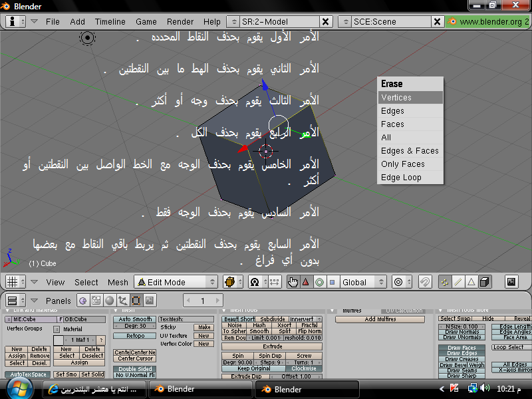The height and width of the screenshot is (399, 532).
Task: Delete the SR:2-Model screen with X
Action: click(x=325, y=22)
